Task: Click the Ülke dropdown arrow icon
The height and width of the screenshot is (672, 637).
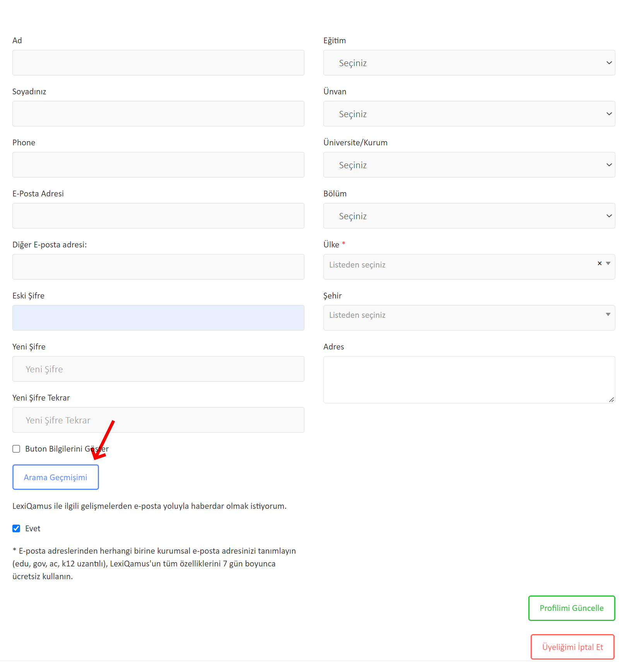Action: click(608, 263)
